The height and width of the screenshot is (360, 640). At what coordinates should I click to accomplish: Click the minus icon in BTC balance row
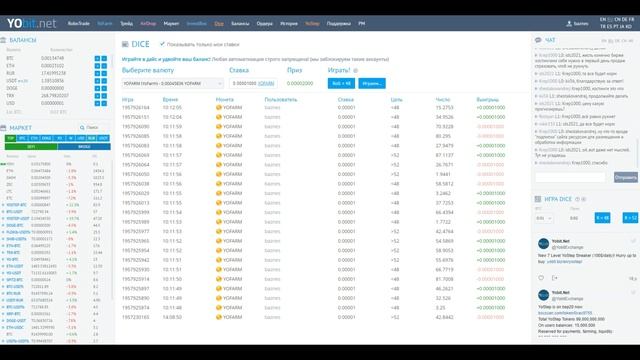point(104,58)
